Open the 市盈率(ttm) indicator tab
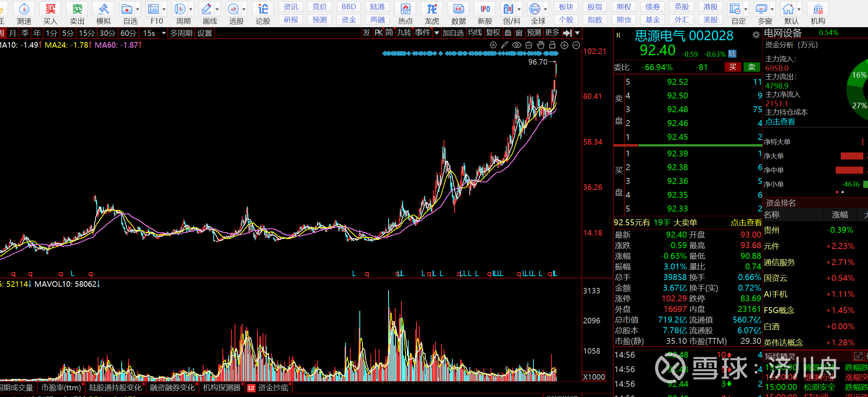This screenshot has width=868, height=397. 61,388
